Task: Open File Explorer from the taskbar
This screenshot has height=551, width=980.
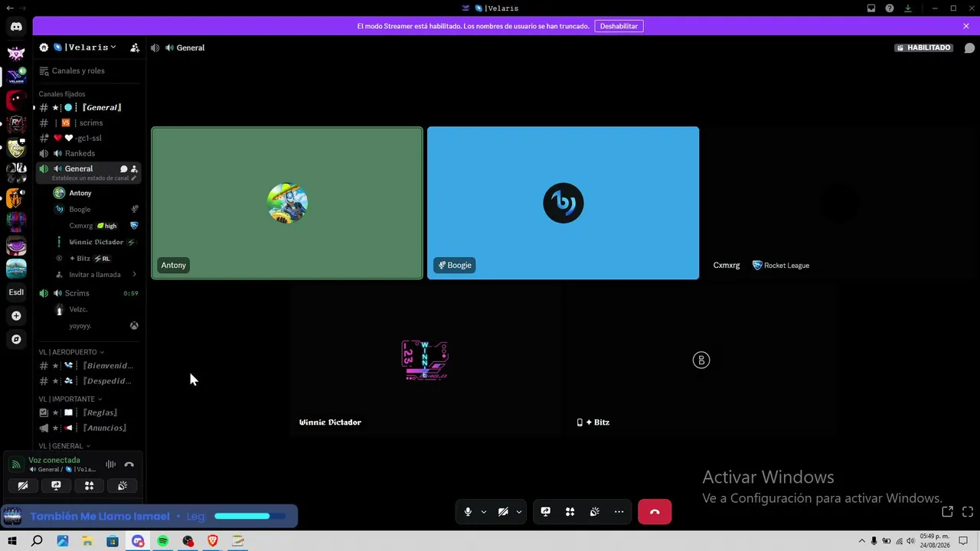Action: click(x=87, y=541)
